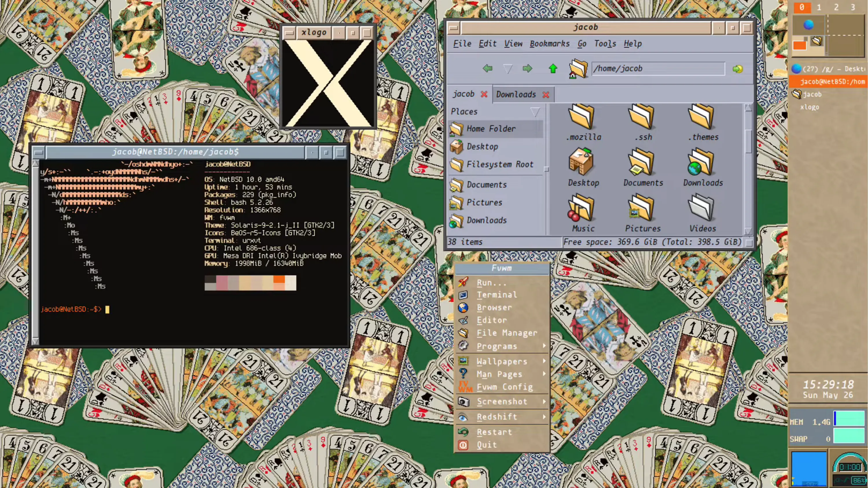Select Filesystem Root in Places sidebar
868x488 pixels.
[496, 164]
